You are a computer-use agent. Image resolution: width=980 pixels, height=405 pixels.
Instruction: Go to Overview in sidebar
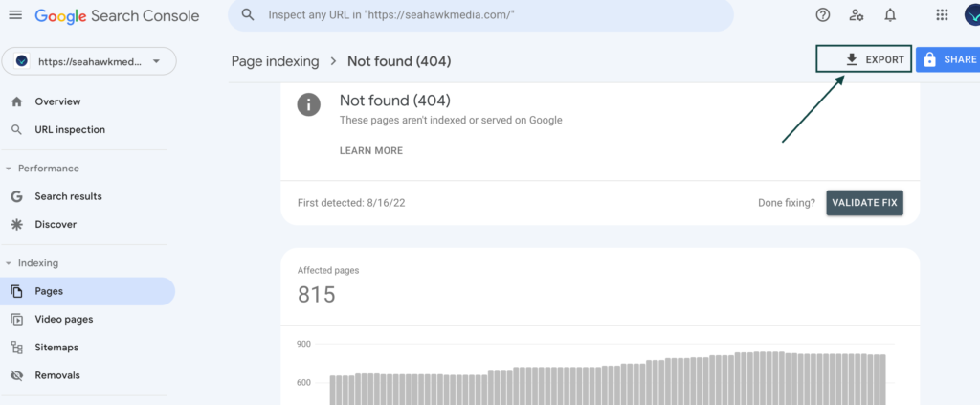click(57, 101)
